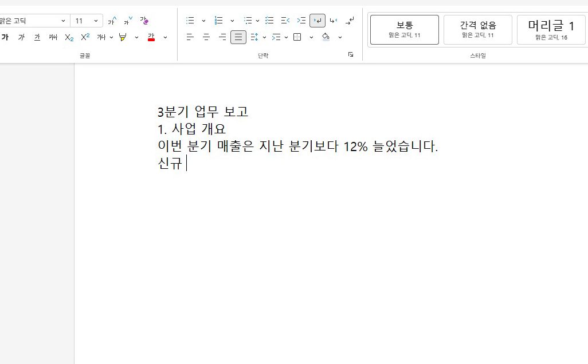Click the arrow-and-return-symbol icon at the row end

pos(350,21)
